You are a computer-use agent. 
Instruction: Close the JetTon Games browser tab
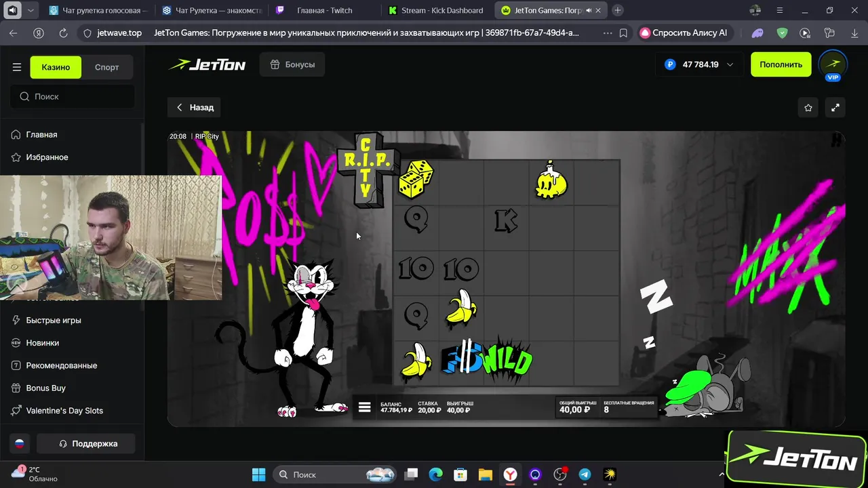tap(598, 11)
